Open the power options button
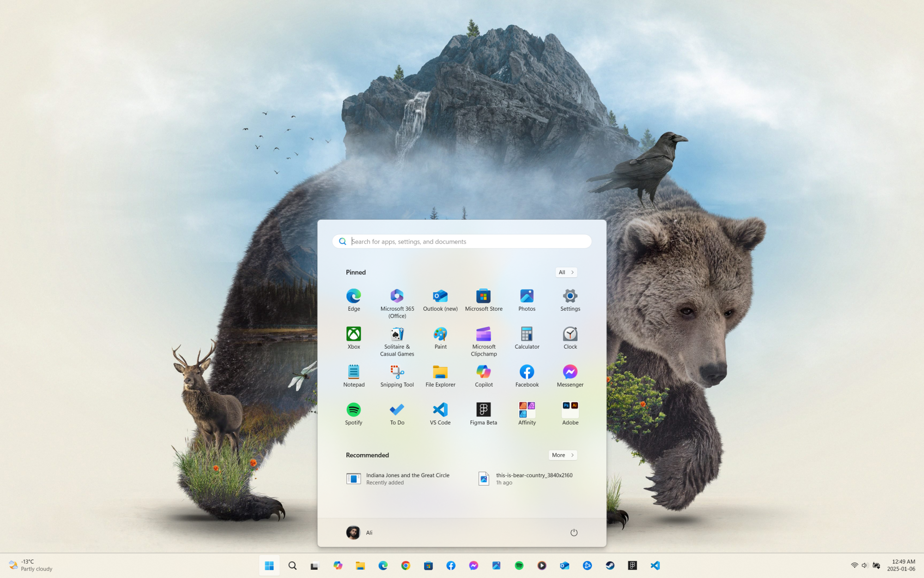924x578 pixels. point(574,533)
